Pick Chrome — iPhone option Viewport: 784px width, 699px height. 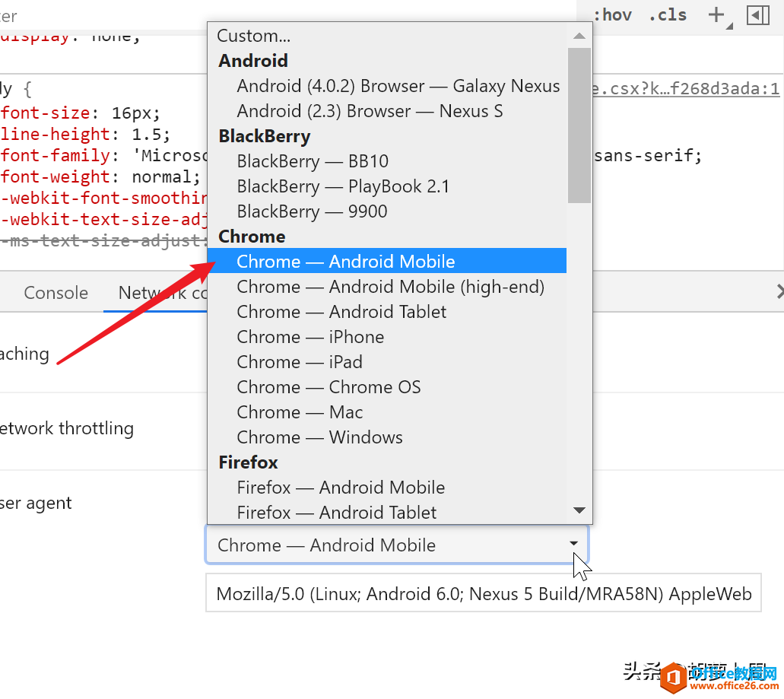click(x=386, y=336)
